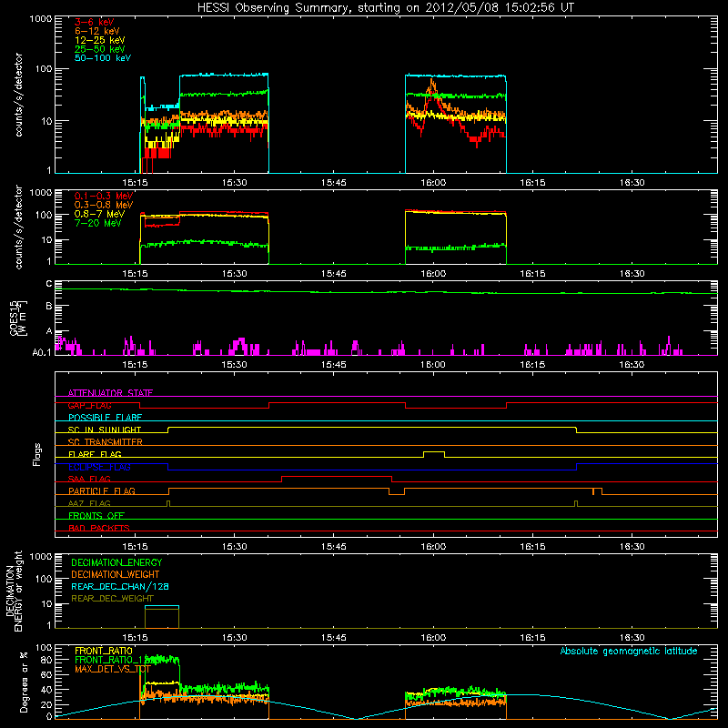Click the 0.1-0.3 MeV legend label
728x728 pixels.
(x=104, y=196)
